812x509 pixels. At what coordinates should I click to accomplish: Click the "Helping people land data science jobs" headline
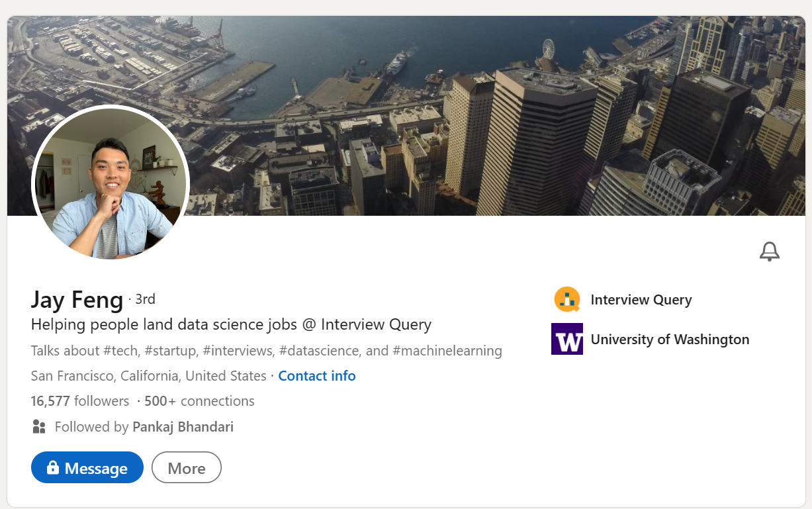231,324
